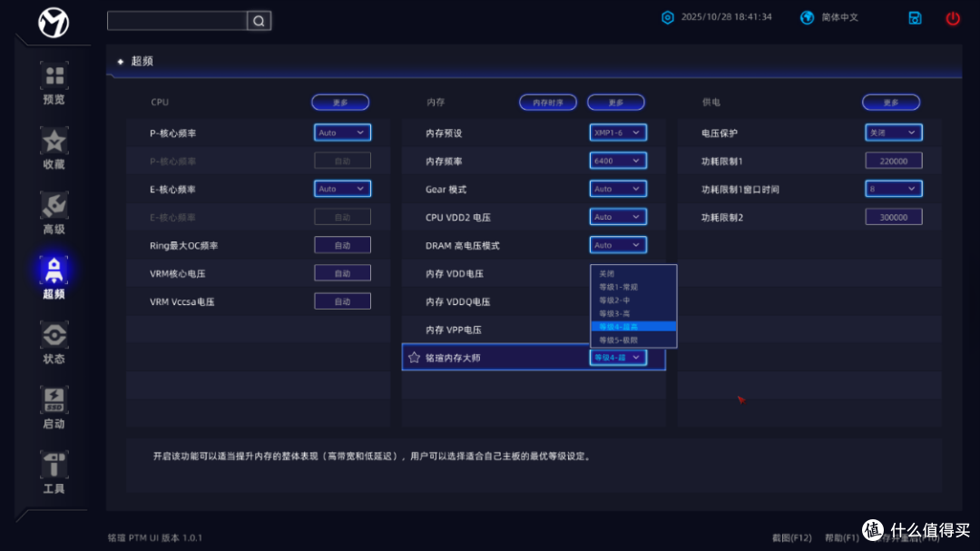Open the 功耗限制1窗口时间 dropdown

(893, 189)
